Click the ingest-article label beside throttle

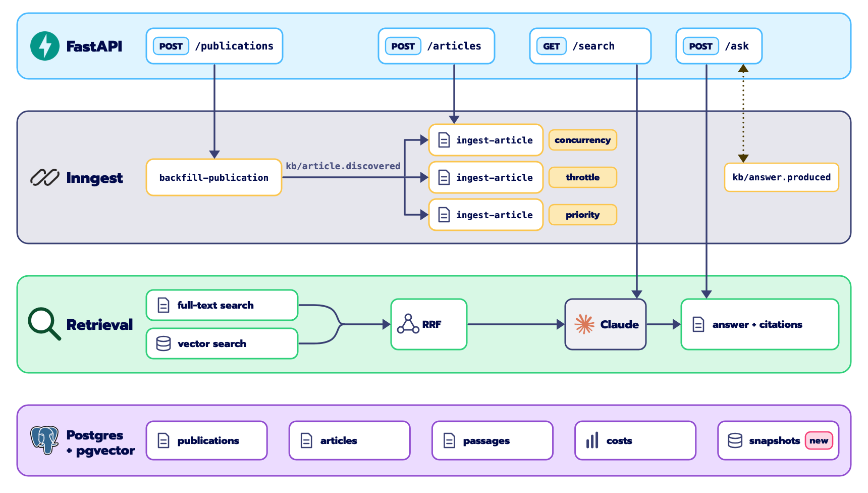[495, 177]
